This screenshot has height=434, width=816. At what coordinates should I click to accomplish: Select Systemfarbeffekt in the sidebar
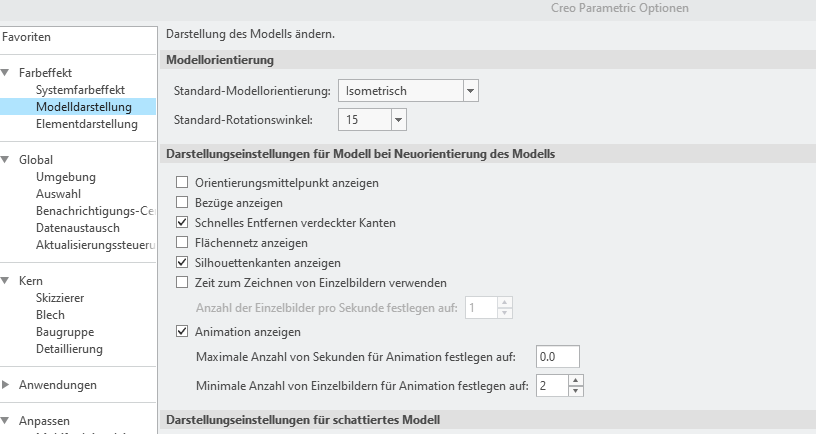[x=80, y=90]
